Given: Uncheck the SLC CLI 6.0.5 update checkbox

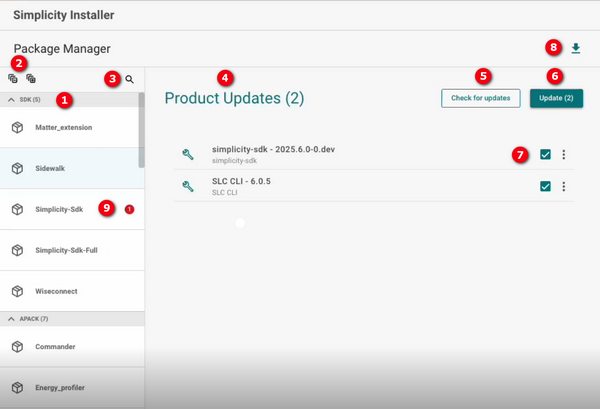Looking at the screenshot, I should tap(545, 186).
